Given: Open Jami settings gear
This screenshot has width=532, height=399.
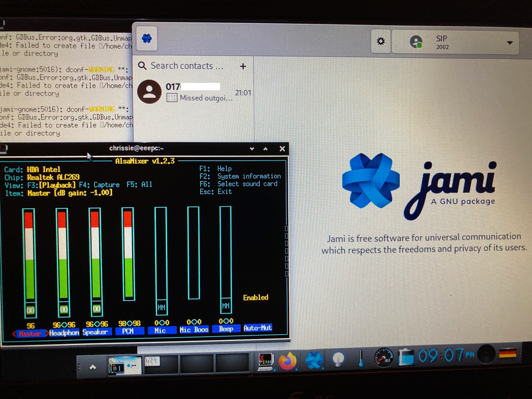Looking at the screenshot, I should pos(381,41).
